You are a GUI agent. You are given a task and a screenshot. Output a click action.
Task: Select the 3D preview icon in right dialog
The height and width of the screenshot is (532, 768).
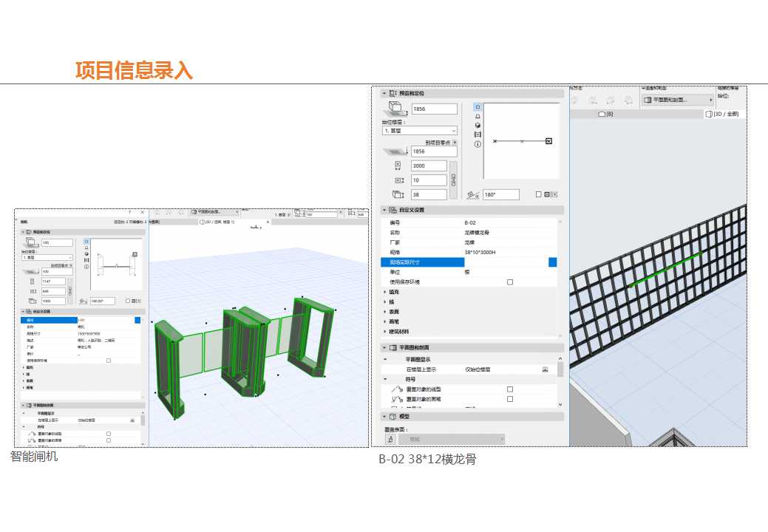tap(478, 126)
